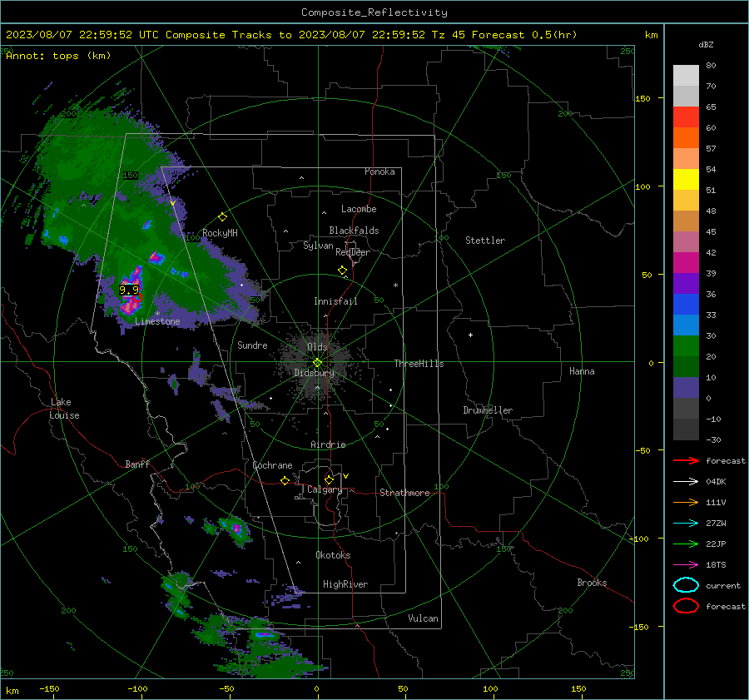
Task: Pick the yellow 54 dBZ swatch
Action: [686, 179]
